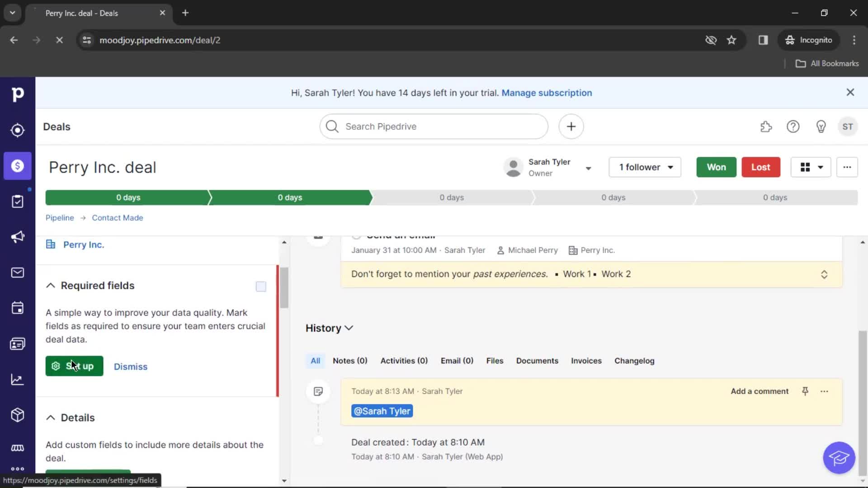Open the help question mark icon
This screenshot has width=868, height=488.
point(793,127)
